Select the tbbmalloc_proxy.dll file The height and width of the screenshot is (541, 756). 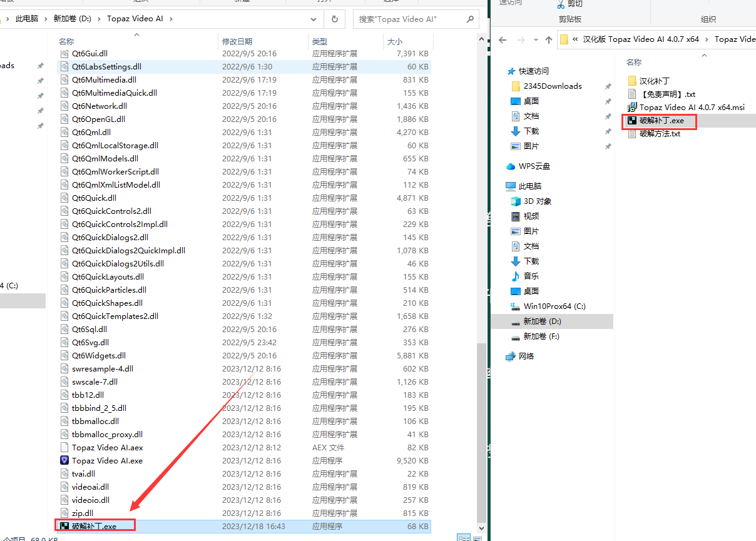[x=107, y=434]
